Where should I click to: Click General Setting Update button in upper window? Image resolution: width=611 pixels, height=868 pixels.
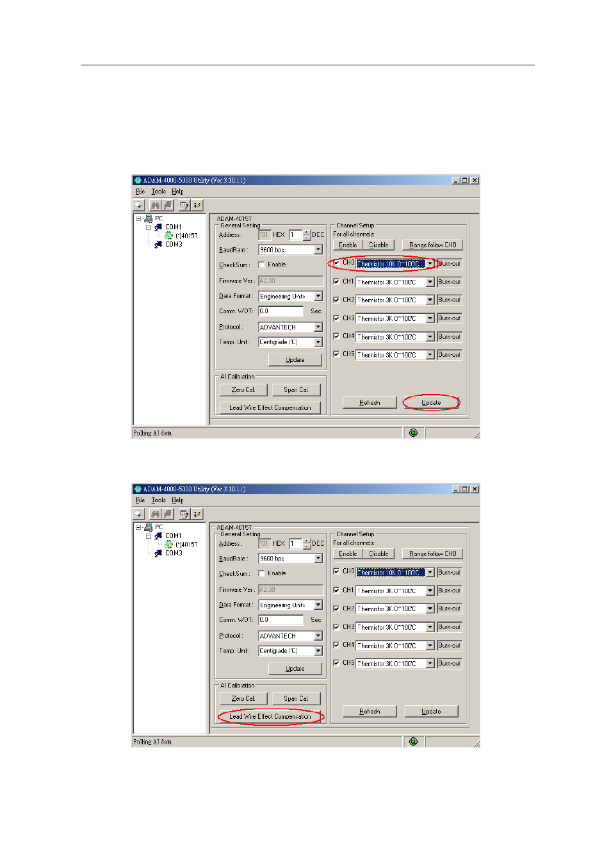click(295, 360)
